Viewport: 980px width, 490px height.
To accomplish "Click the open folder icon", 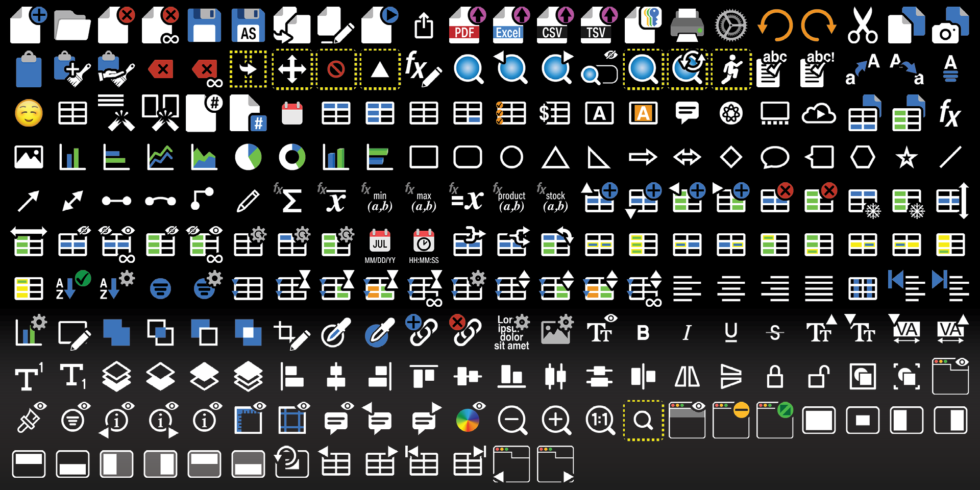I will (x=72, y=26).
